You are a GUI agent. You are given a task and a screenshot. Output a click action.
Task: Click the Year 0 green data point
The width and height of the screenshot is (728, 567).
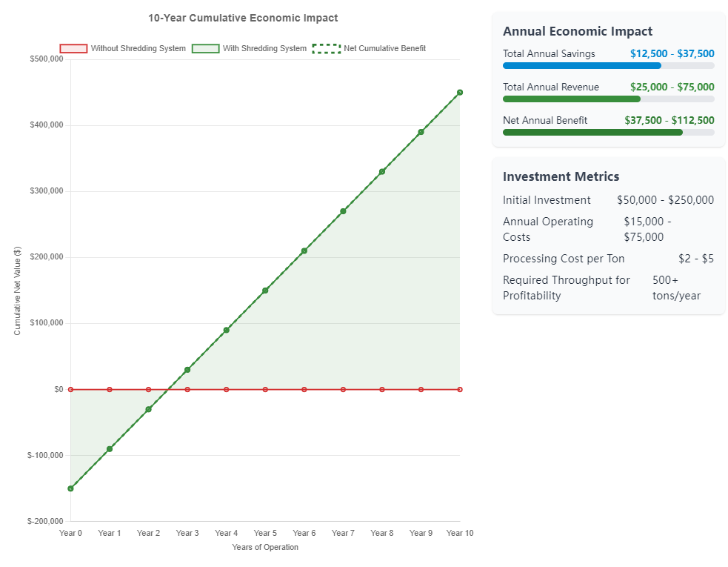70,488
